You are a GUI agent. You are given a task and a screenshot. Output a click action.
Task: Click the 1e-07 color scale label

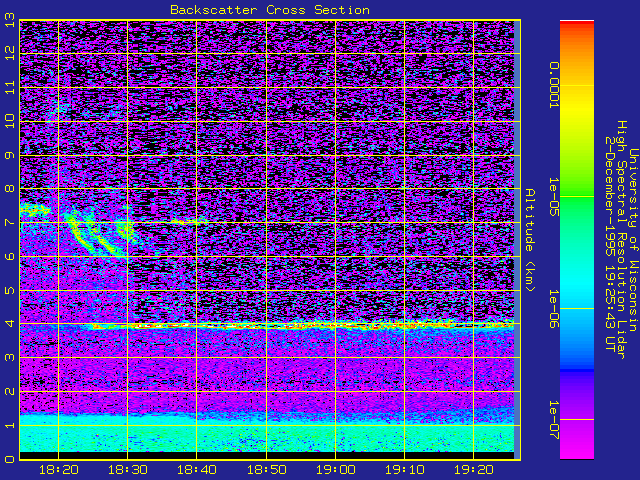pos(553,420)
